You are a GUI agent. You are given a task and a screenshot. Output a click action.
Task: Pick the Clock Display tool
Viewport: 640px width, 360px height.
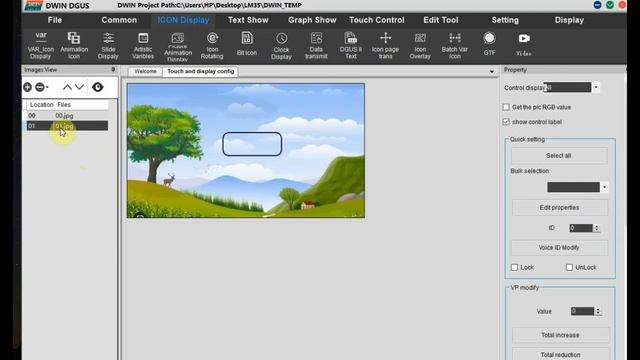(x=281, y=46)
